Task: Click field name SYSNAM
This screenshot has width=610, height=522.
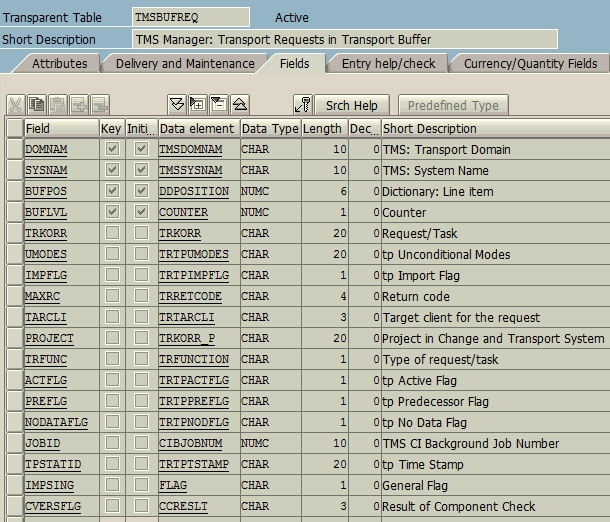Action: point(46,170)
